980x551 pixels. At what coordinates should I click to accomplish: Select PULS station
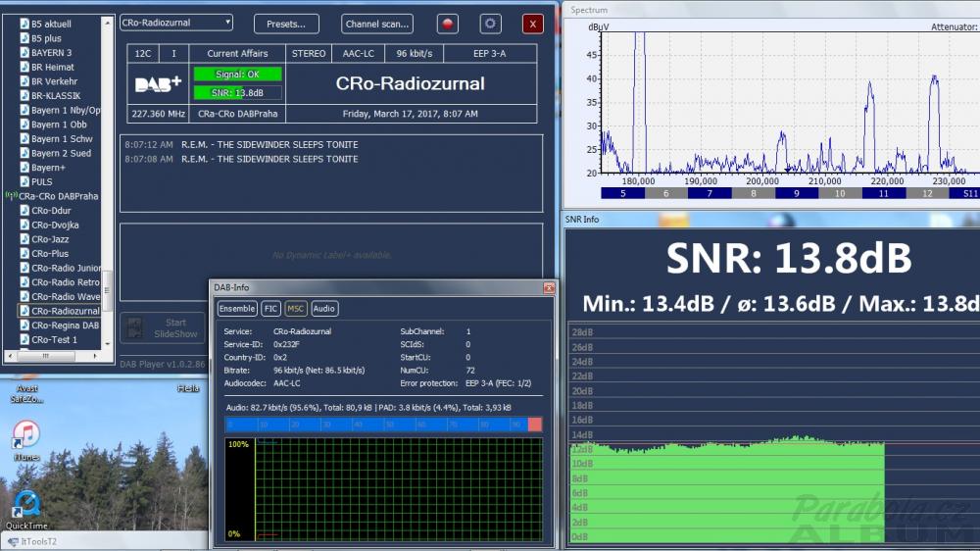tap(42, 182)
